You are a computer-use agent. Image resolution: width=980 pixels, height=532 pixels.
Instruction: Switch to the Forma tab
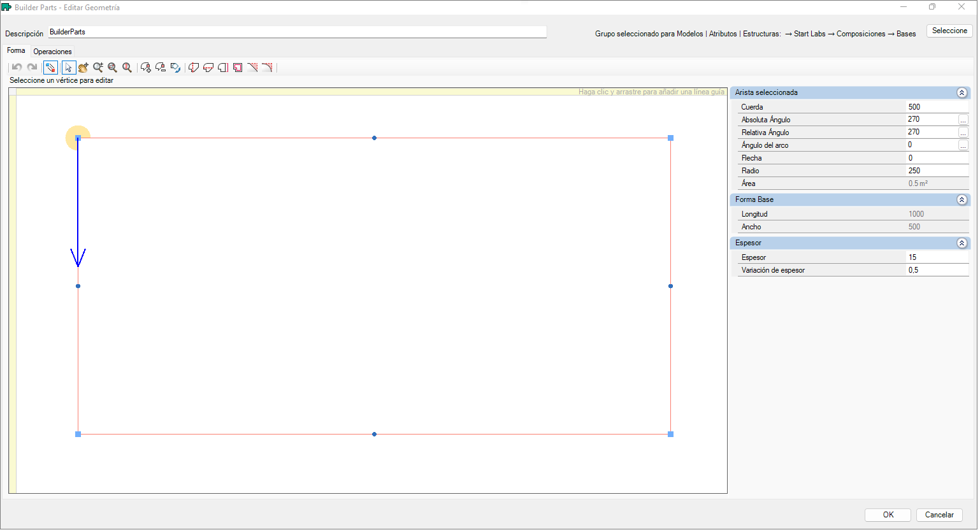coord(16,50)
